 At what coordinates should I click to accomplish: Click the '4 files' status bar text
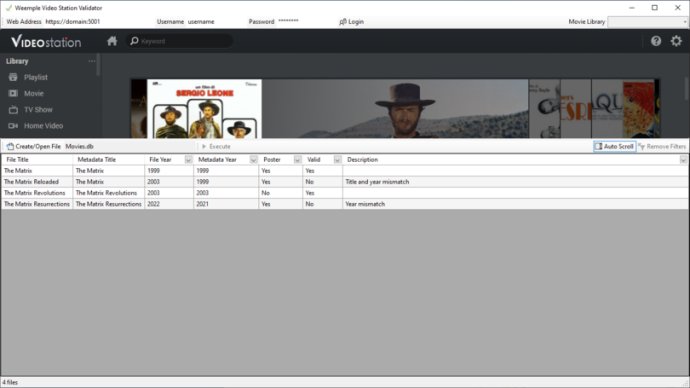pos(10,382)
